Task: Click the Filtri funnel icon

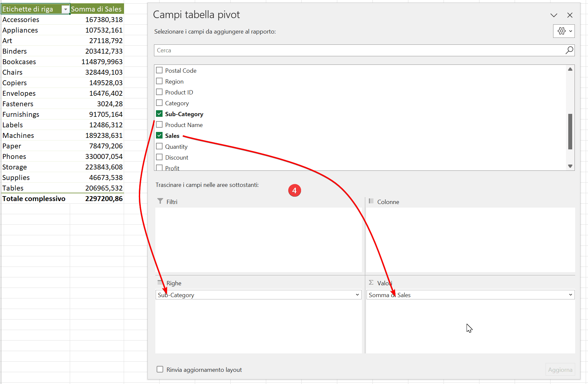Action: pos(160,201)
